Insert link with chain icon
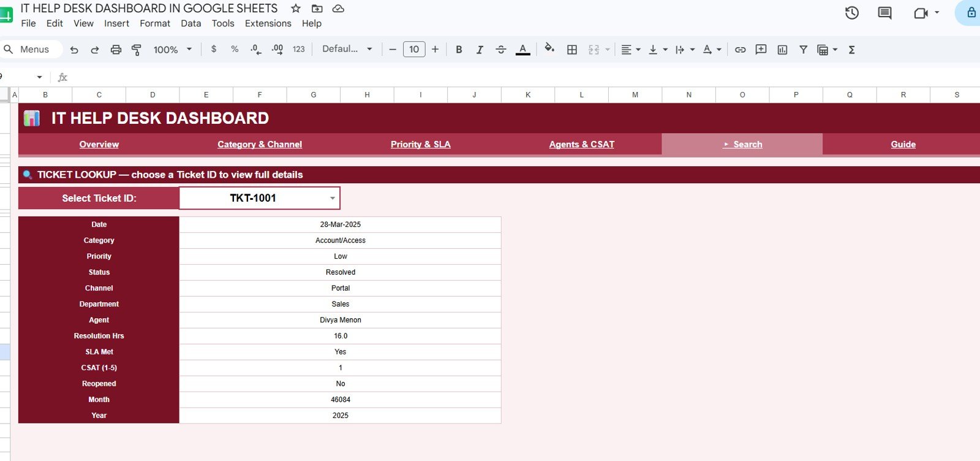The image size is (980, 461). pos(741,50)
